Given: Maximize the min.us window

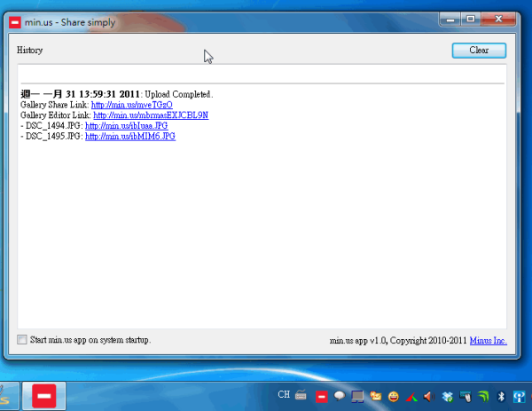Looking at the screenshot, I should (x=471, y=20).
